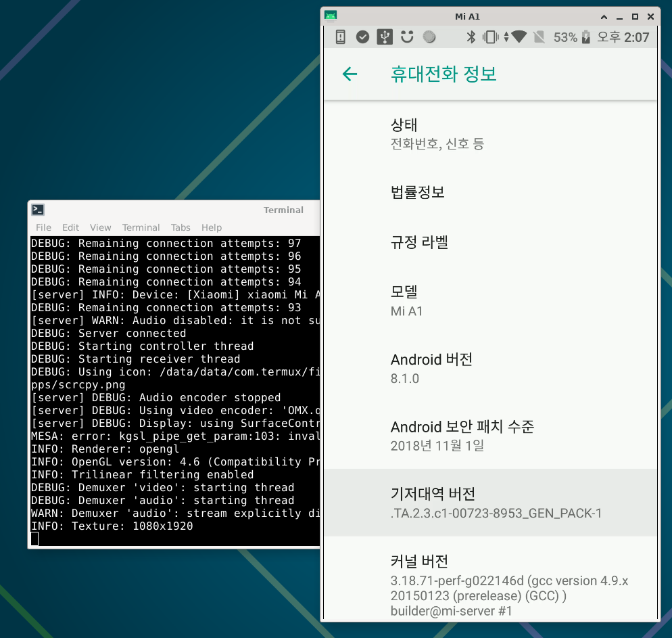Click the Terminal window title text

(x=283, y=210)
